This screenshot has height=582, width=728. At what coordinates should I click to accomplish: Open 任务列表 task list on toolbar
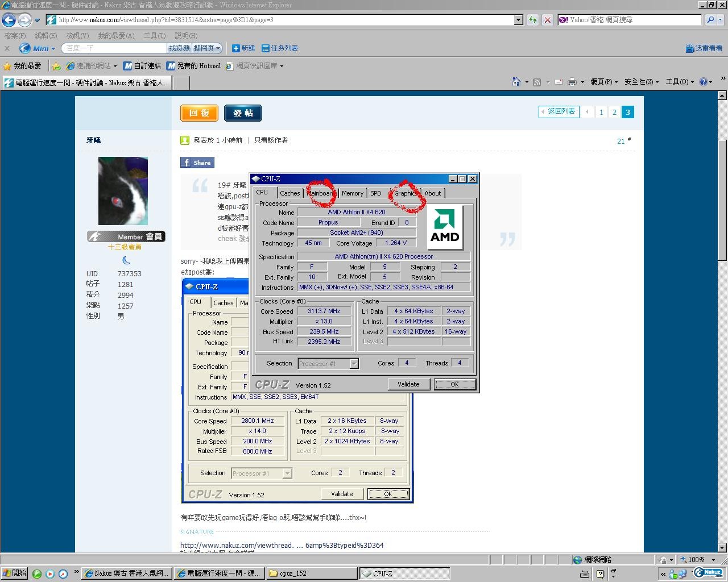tap(280, 48)
